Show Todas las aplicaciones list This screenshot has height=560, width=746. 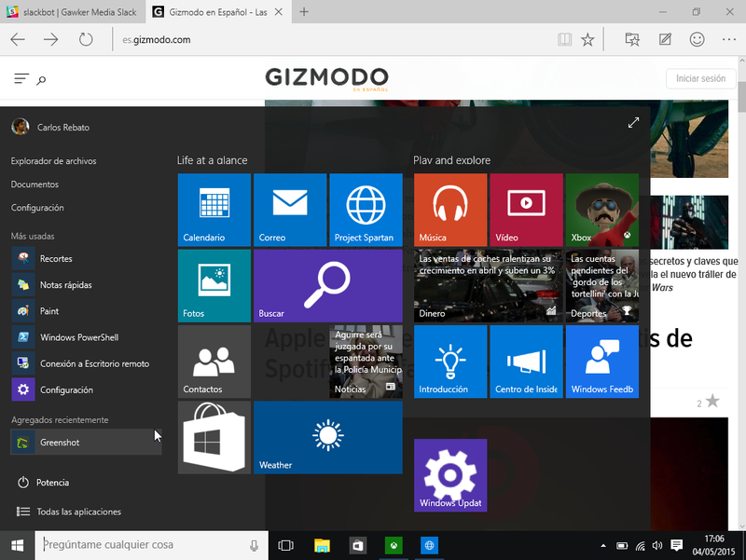pyautogui.click(x=69, y=512)
